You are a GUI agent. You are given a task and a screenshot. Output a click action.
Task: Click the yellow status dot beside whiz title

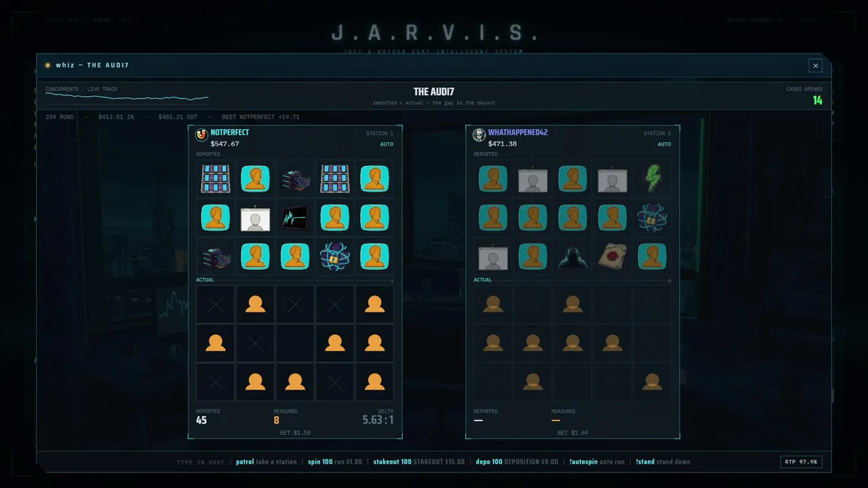pyautogui.click(x=47, y=66)
